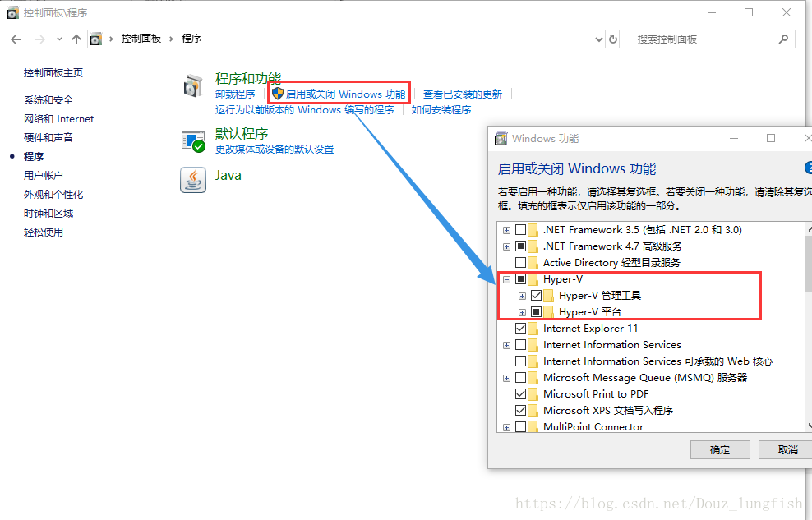This screenshot has width=812, height=520.
Task: Click 运行为以前版本的 Windows 编写的程序
Action: point(304,110)
